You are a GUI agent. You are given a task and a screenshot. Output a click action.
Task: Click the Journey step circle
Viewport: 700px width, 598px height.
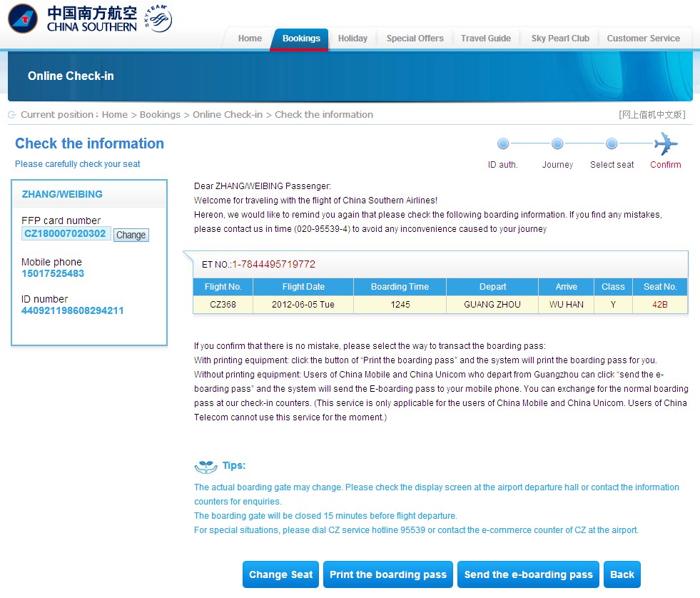557,144
